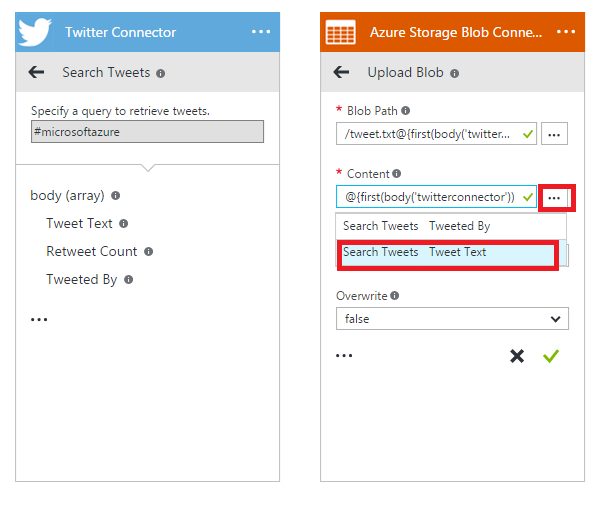Click the Azure Storage Blob table icon

click(341, 32)
